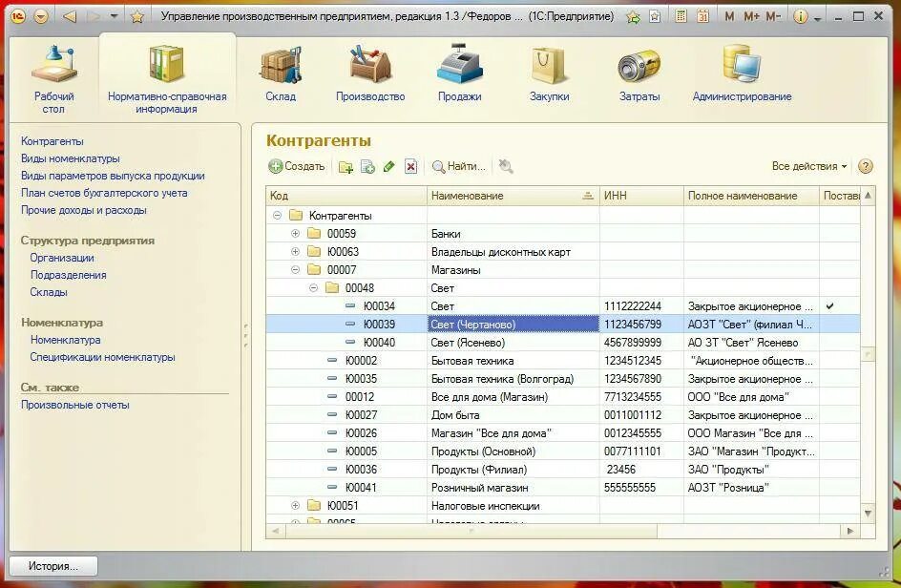Click the Код column header
The height and width of the screenshot is (588, 901).
[x=346, y=196]
